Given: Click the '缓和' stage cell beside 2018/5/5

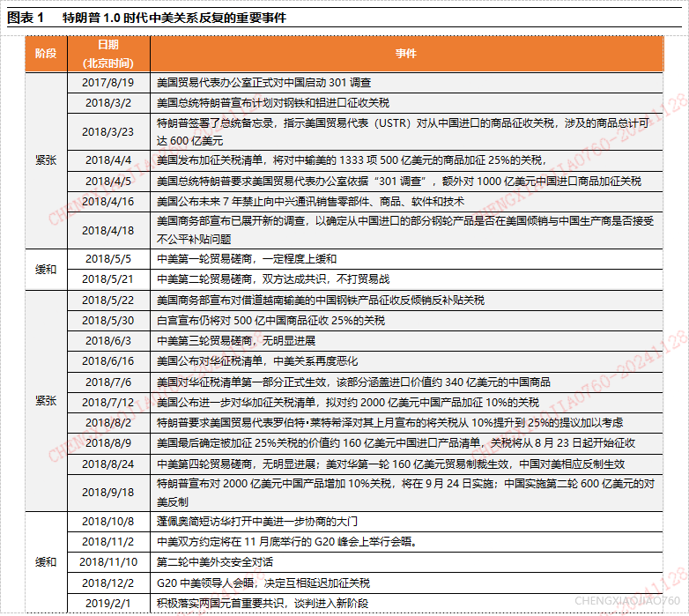Looking at the screenshot, I should 46,269.
